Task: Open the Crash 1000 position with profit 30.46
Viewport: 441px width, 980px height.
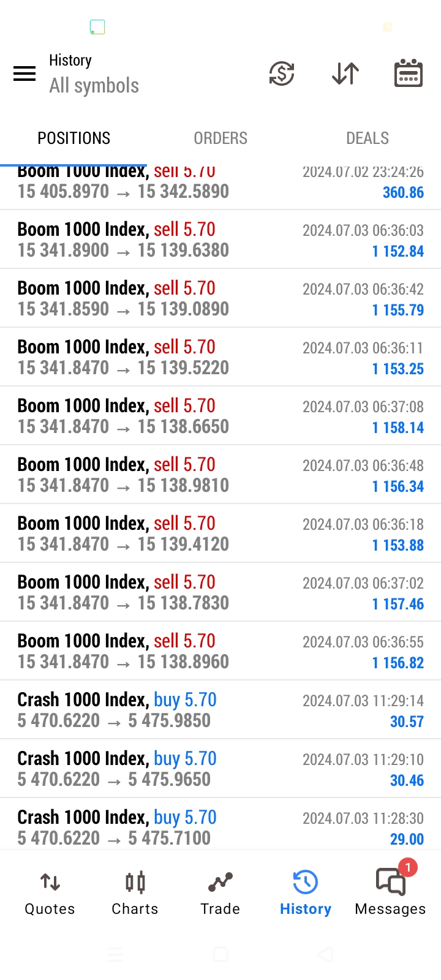Action: (x=221, y=769)
